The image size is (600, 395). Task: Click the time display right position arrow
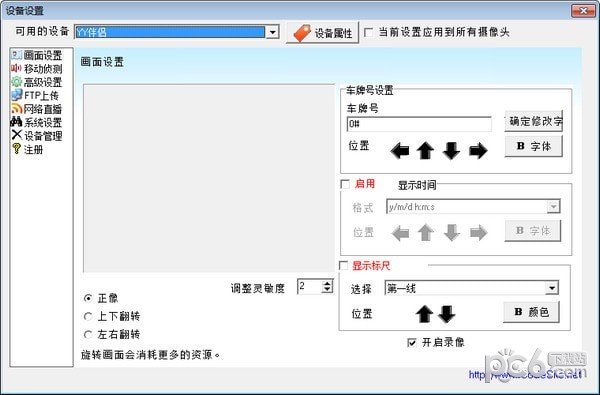click(478, 233)
